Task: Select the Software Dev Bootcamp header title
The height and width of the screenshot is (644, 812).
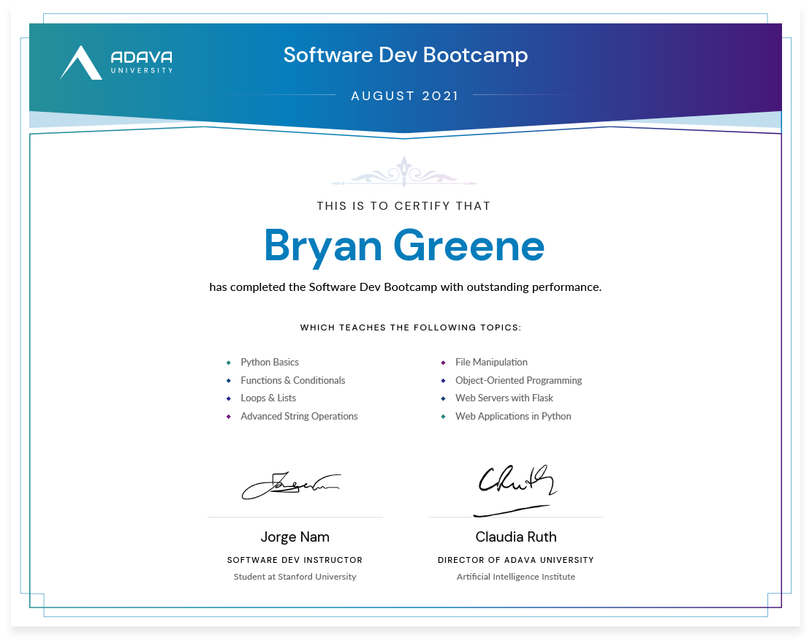Action: tap(406, 55)
